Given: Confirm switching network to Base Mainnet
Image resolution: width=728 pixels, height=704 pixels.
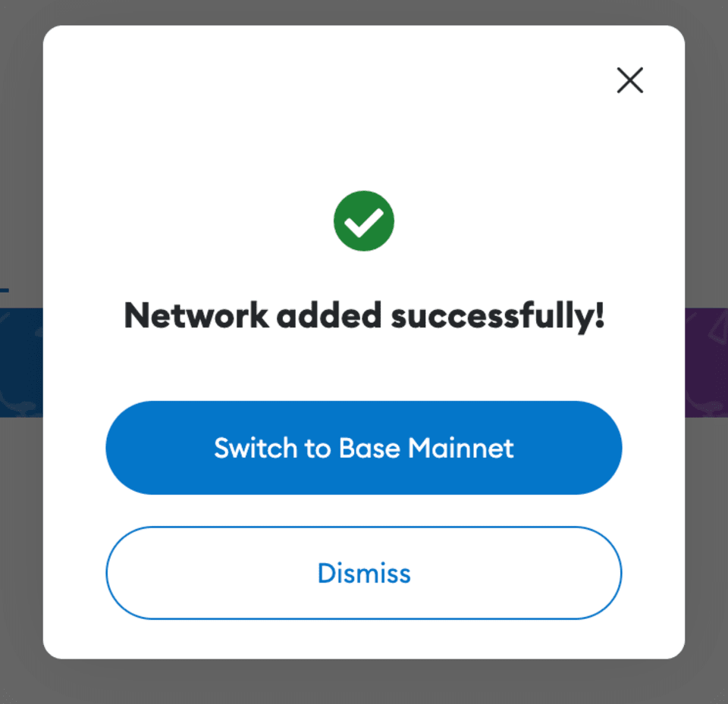Looking at the screenshot, I should [364, 448].
